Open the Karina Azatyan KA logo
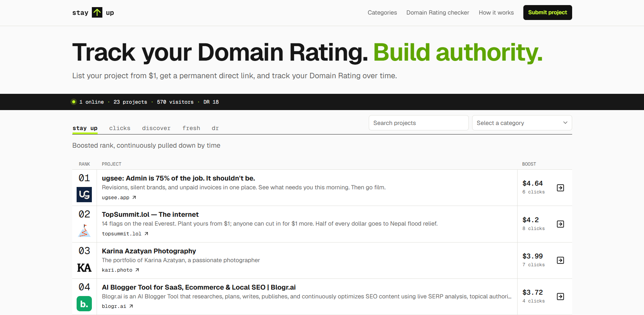The image size is (644, 315). pyautogui.click(x=84, y=268)
